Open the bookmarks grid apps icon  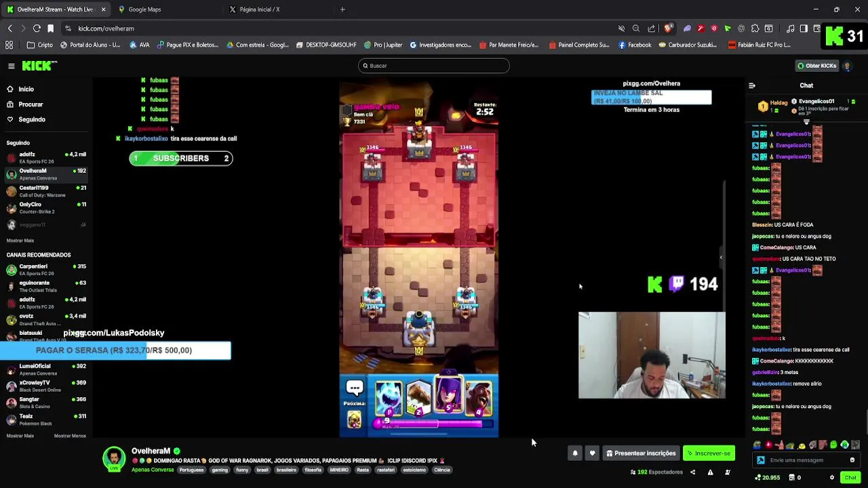point(9,45)
